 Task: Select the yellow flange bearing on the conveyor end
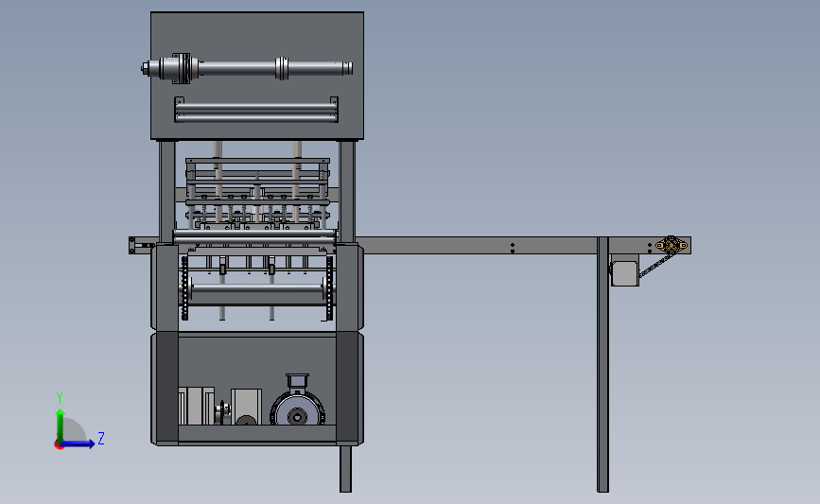[671, 245]
